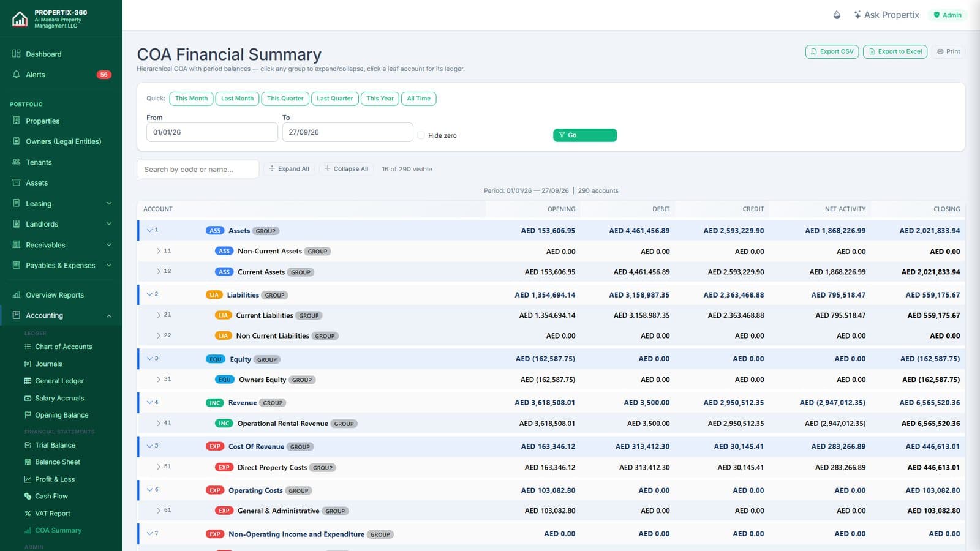Select the All Time quick filter
980x551 pixels.
[418, 99]
